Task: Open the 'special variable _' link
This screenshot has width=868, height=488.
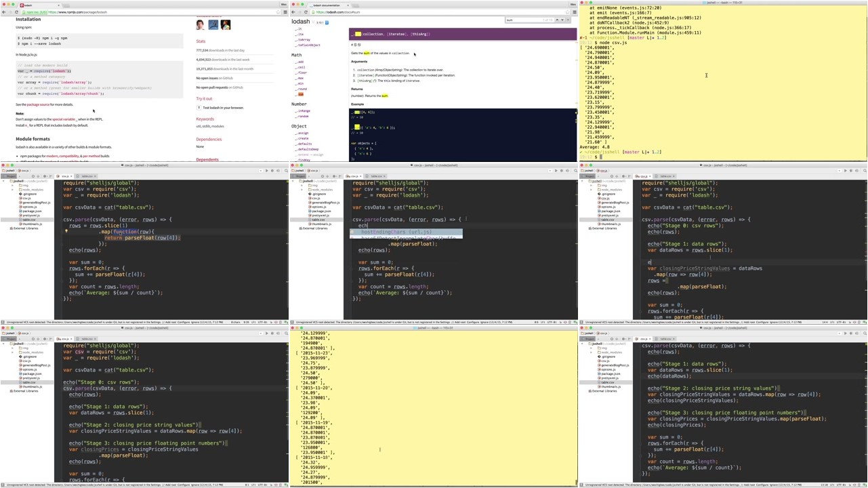Action: [x=64, y=119]
